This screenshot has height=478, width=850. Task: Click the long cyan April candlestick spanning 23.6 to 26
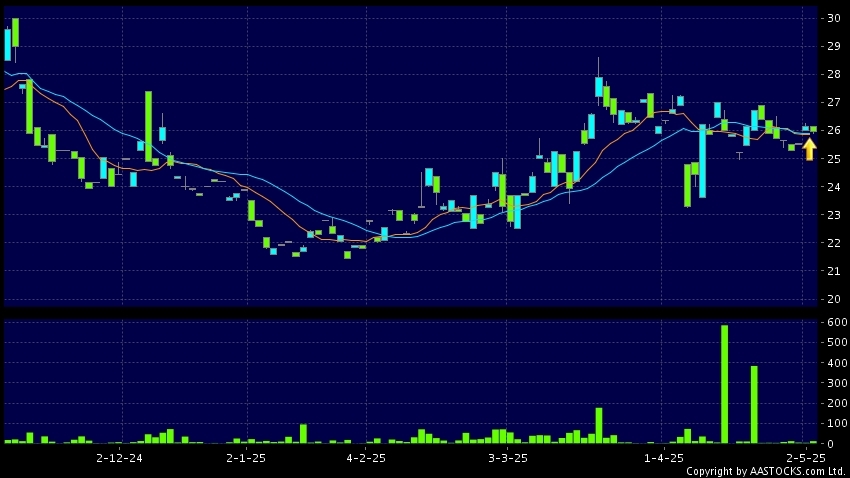point(703,161)
